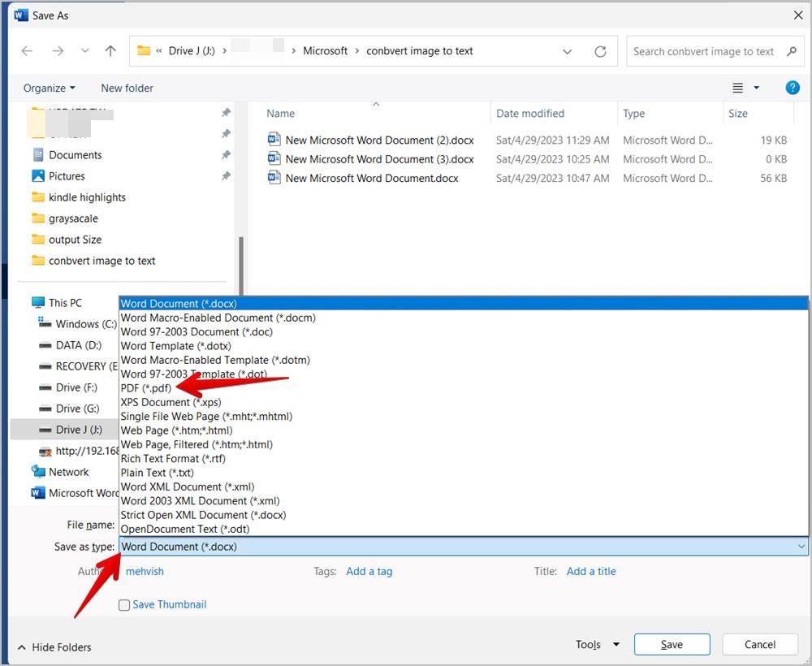Choose Word 97-2003 Document (*.doc)

pyautogui.click(x=464, y=331)
